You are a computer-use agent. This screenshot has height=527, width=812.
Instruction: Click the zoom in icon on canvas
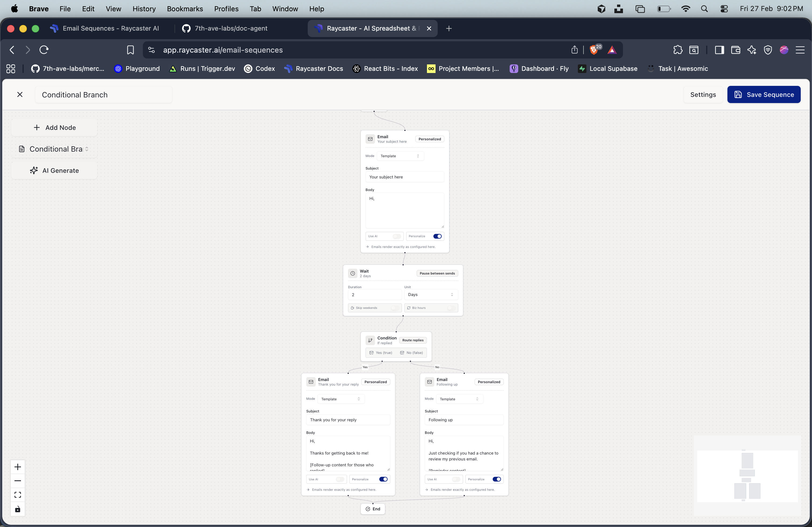[x=17, y=467]
